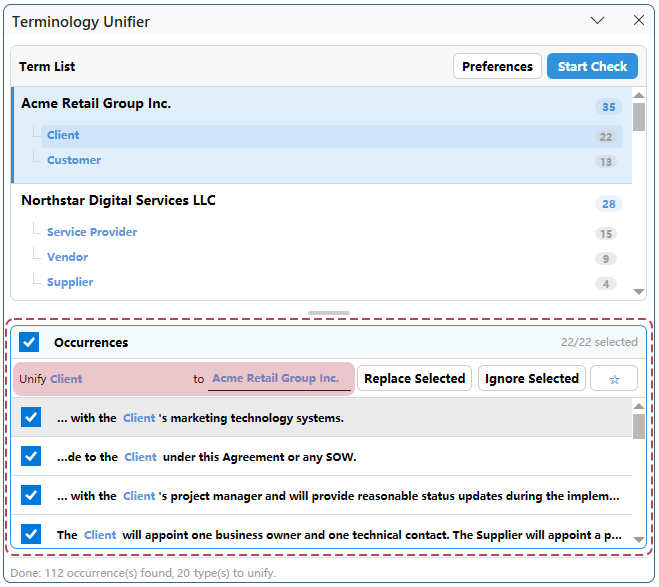Click the "Occurrences" heading label
Image resolution: width=659 pixels, height=587 pixels.
(x=91, y=342)
